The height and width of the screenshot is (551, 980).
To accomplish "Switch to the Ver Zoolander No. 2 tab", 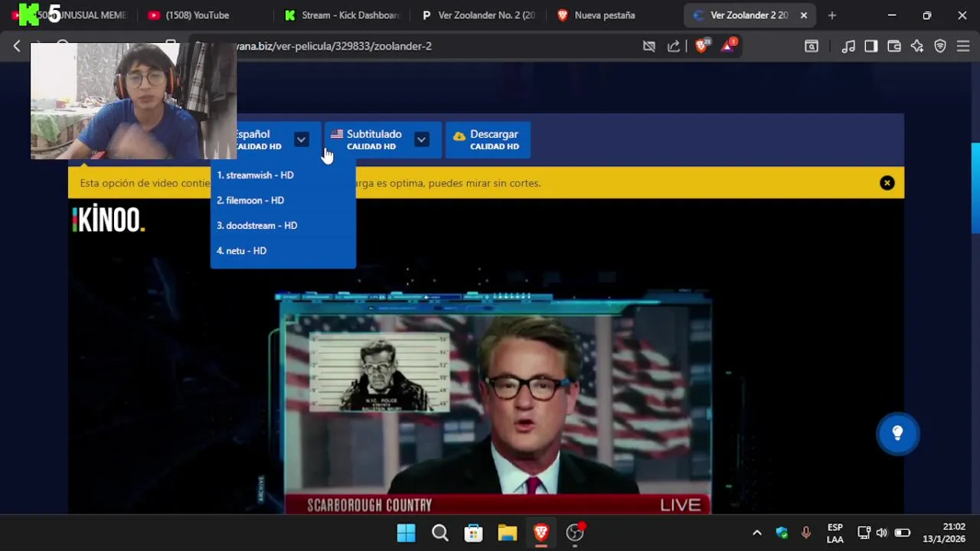I will 479,15.
